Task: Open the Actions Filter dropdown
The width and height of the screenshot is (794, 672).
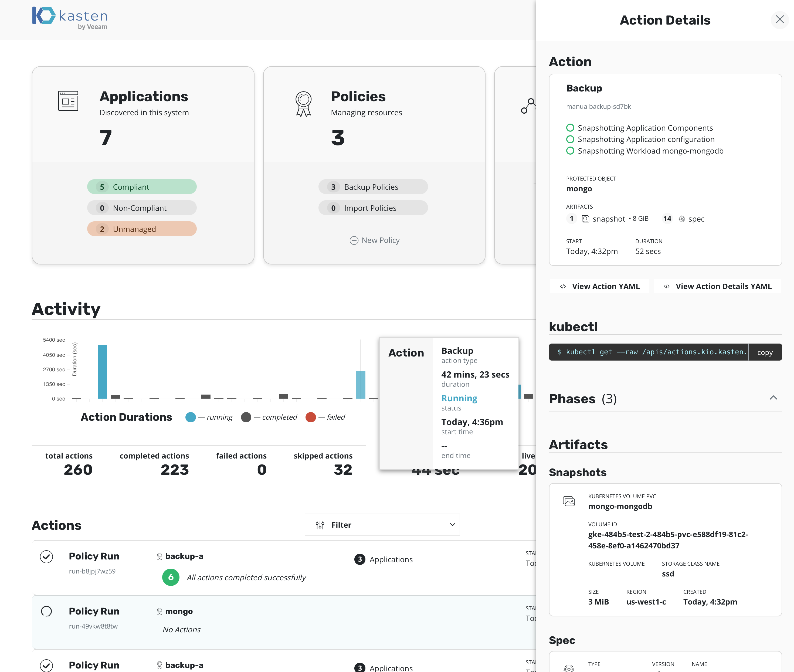Action: [452, 525]
